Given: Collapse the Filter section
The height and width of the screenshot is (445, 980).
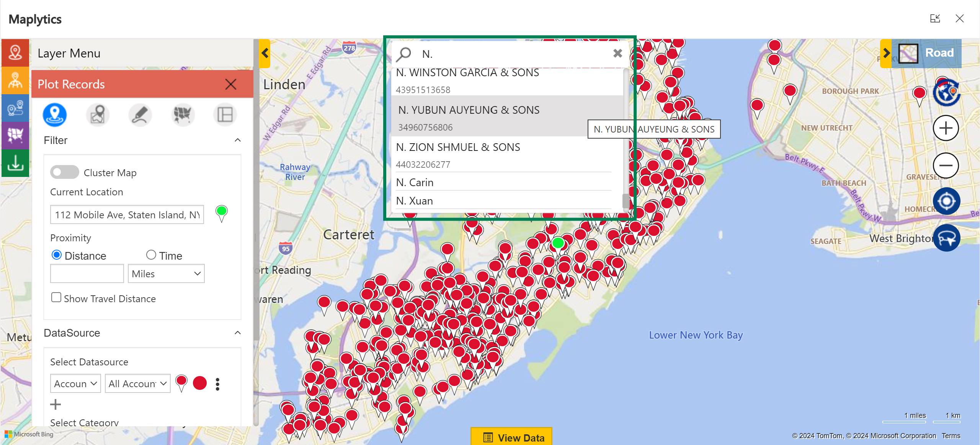Looking at the screenshot, I should coord(238,140).
